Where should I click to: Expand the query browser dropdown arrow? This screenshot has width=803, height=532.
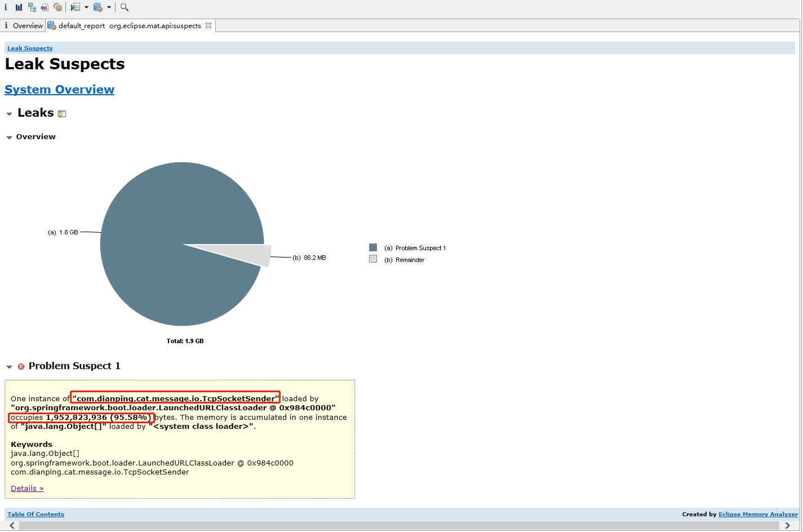(x=109, y=7)
